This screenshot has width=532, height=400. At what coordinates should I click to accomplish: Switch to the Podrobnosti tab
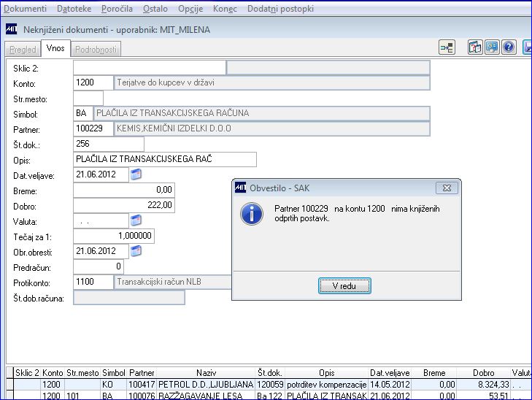point(96,50)
